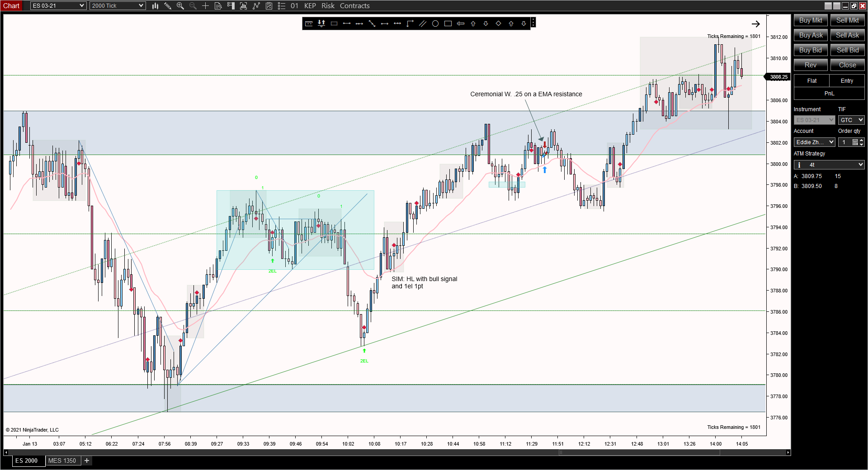868x470 pixels.
Task: Select the ray drawing tool
Action: [359, 23]
